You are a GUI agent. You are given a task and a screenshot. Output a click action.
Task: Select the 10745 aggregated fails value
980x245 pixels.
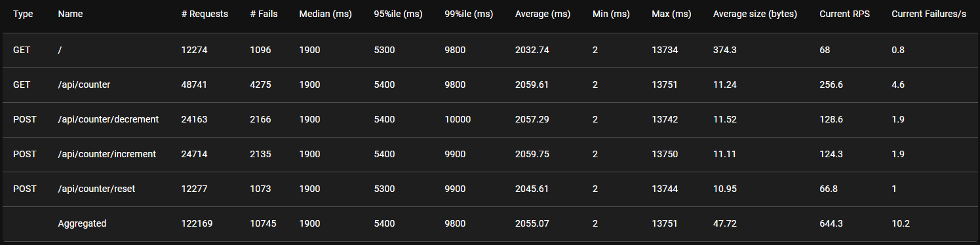click(x=264, y=223)
